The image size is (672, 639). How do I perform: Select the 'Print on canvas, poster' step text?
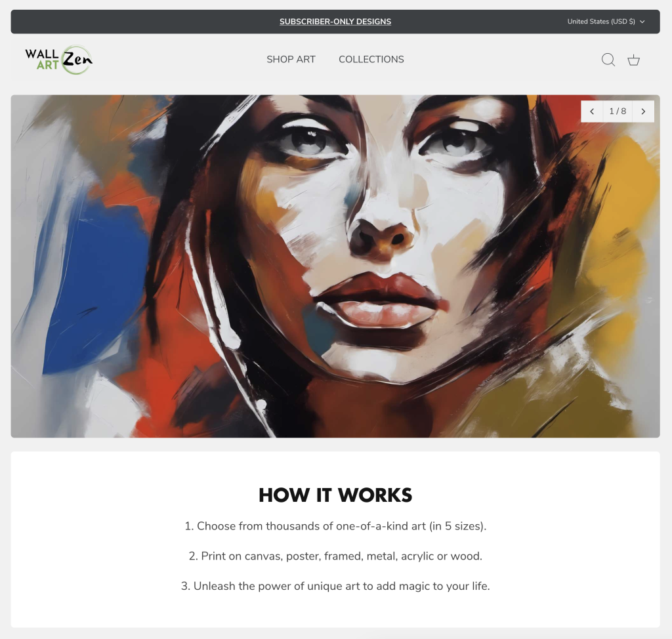tap(335, 556)
